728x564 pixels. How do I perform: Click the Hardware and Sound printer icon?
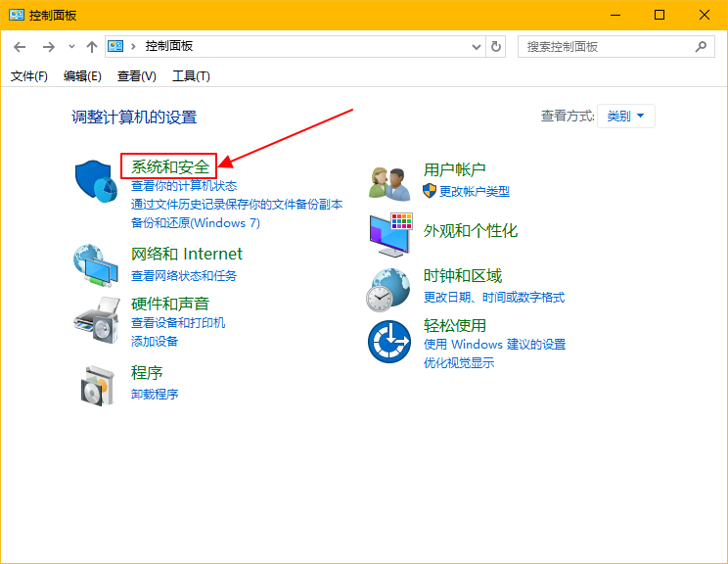coord(97,320)
